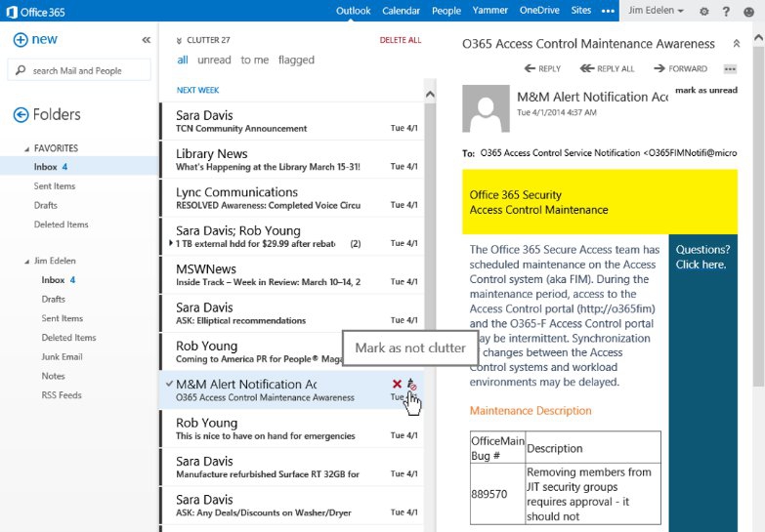Collapse message header with double up chevron
The height and width of the screenshot is (532, 765).
[x=737, y=43]
